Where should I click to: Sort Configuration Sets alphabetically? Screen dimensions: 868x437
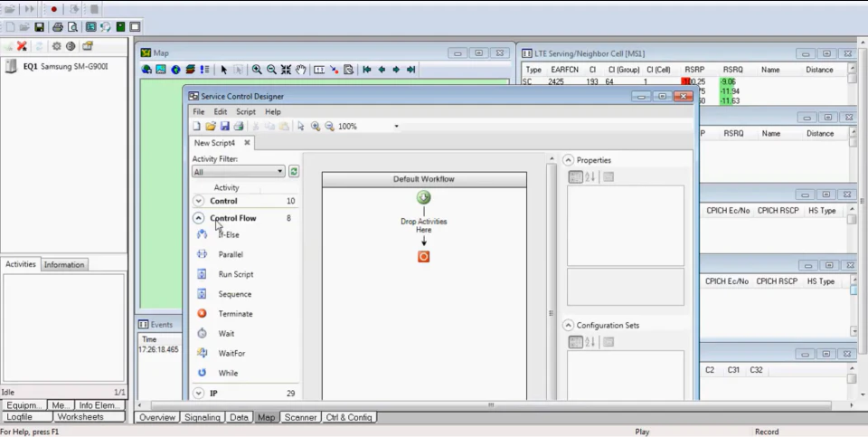pyautogui.click(x=590, y=342)
